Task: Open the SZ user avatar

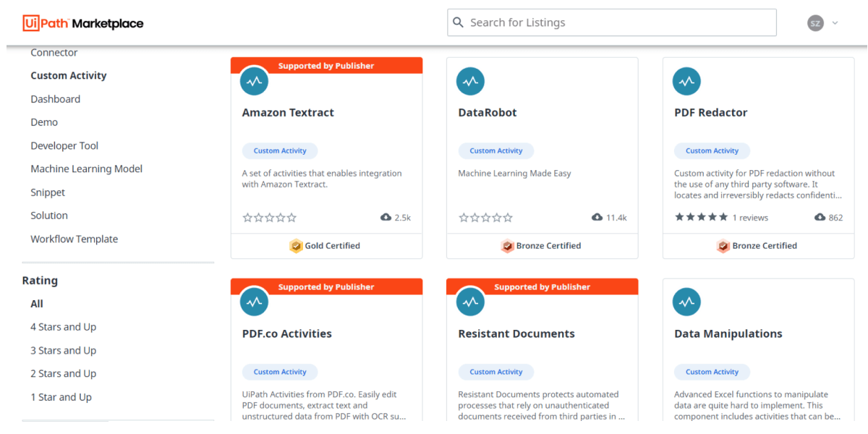Action: [815, 23]
